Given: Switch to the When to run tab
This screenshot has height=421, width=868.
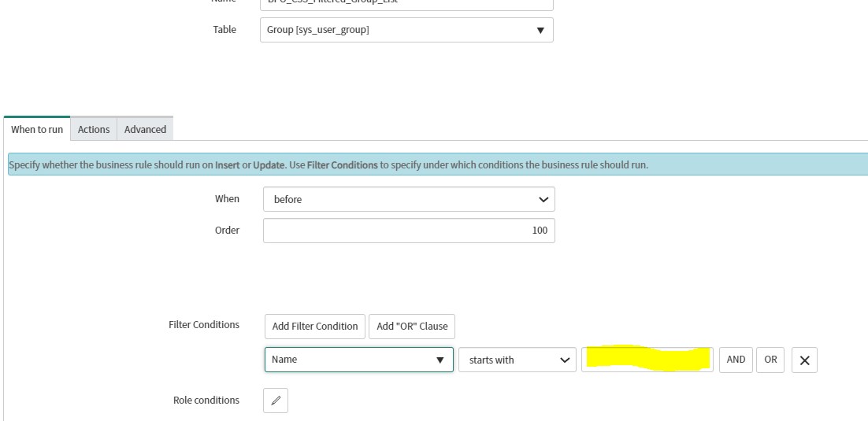Looking at the screenshot, I should (x=37, y=130).
